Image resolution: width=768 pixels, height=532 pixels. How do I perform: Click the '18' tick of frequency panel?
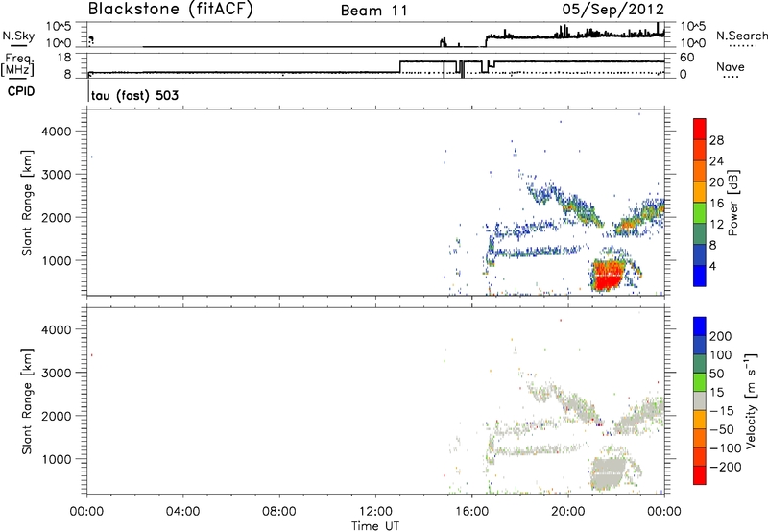point(64,58)
